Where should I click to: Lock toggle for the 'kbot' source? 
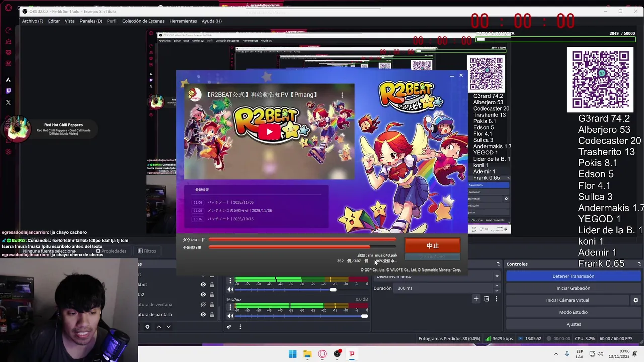212,285
